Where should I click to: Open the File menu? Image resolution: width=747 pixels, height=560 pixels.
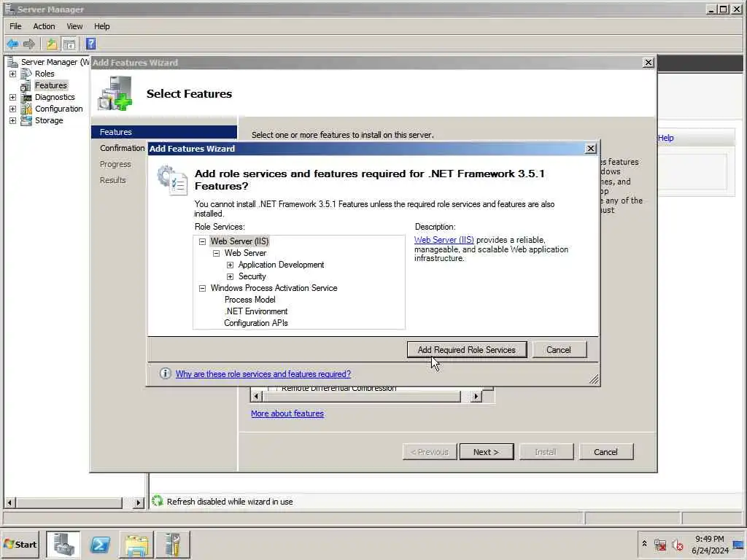click(15, 26)
